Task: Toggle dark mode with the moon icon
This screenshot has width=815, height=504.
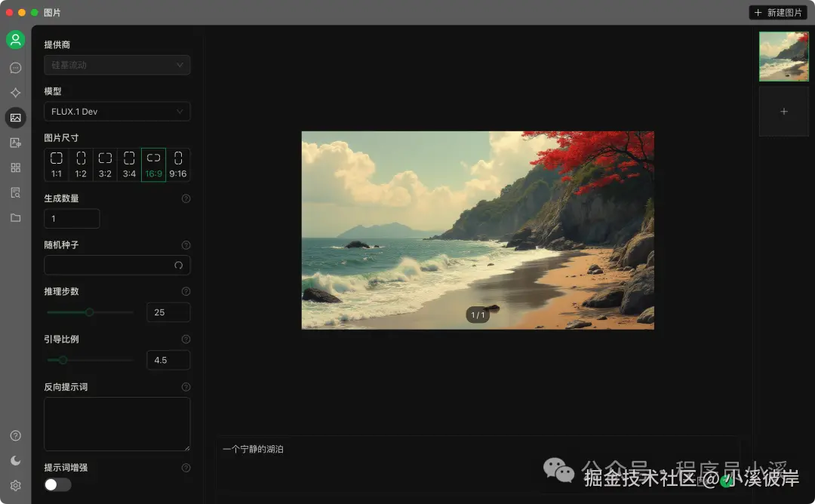Action: coord(15,460)
